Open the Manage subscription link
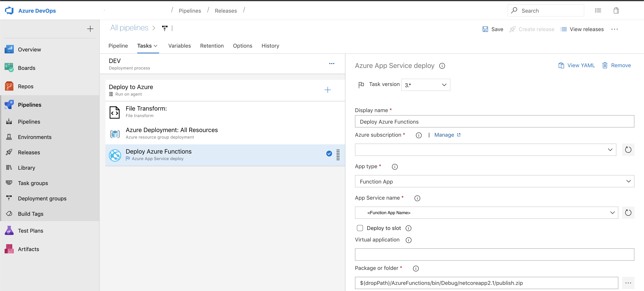The width and height of the screenshot is (644, 291). tap(448, 135)
